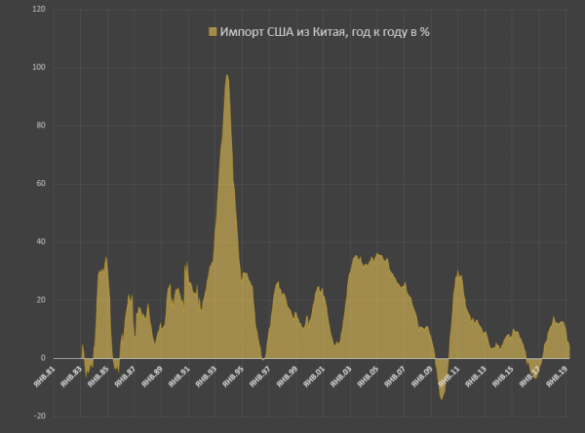Viewport: 585px width, 433px height.
Task: Click x-axis label янв.01
Action: pyautogui.click(x=314, y=377)
